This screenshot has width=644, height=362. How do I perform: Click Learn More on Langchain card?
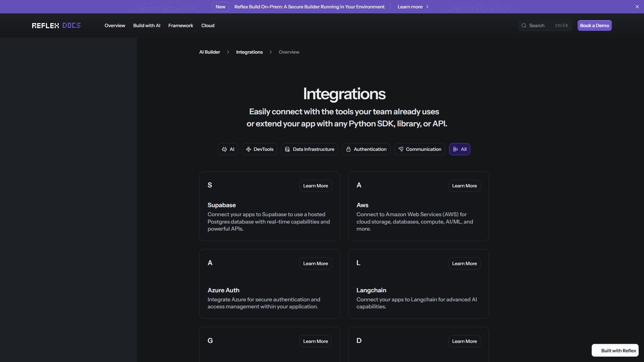click(465, 263)
